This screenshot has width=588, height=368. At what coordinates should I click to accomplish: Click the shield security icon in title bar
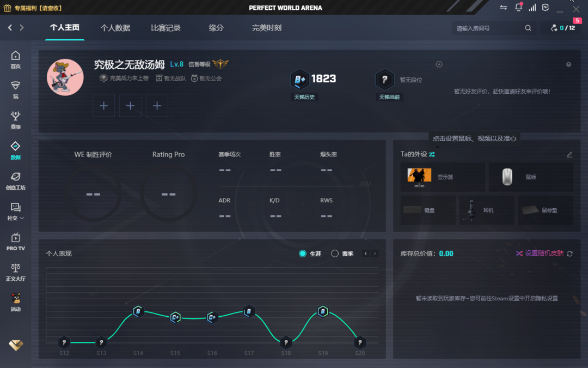(546, 8)
